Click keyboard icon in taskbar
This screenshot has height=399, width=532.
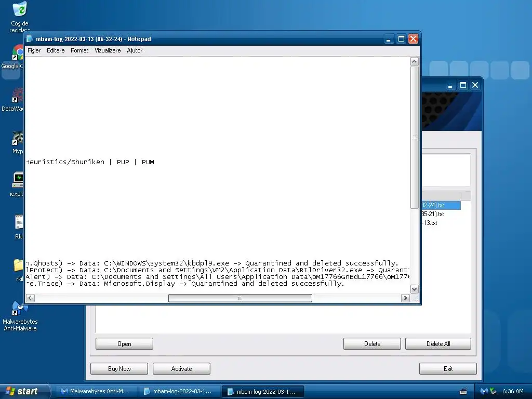coord(463,392)
